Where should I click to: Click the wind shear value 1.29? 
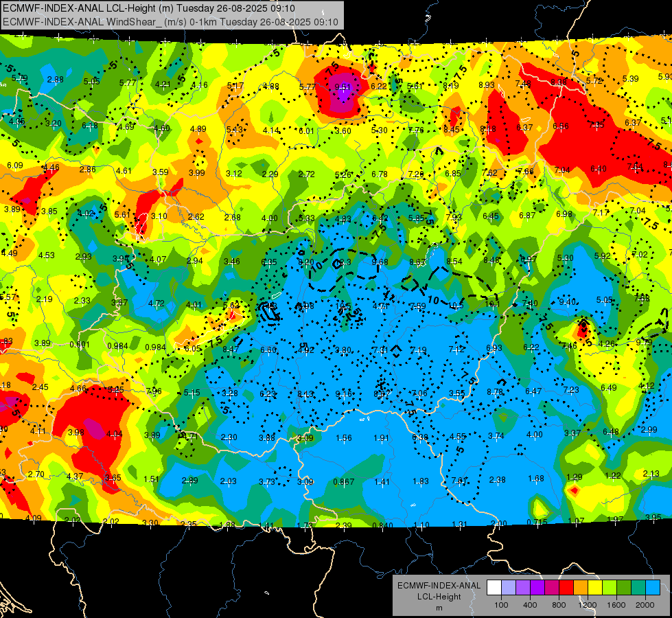pyautogui.click(x=575, y=477)
